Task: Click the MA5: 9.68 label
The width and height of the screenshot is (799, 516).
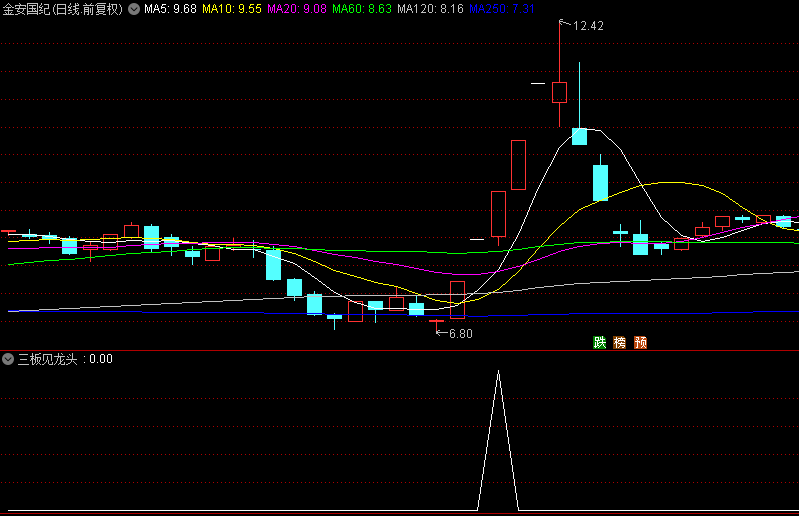Action: pyautogui.click(x=170, y=9)
